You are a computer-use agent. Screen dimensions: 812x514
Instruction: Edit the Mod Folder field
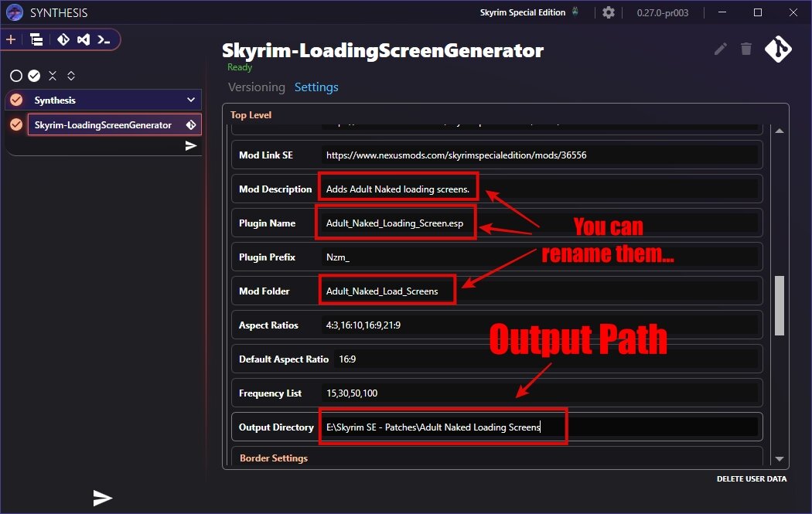tap(540, 291)
